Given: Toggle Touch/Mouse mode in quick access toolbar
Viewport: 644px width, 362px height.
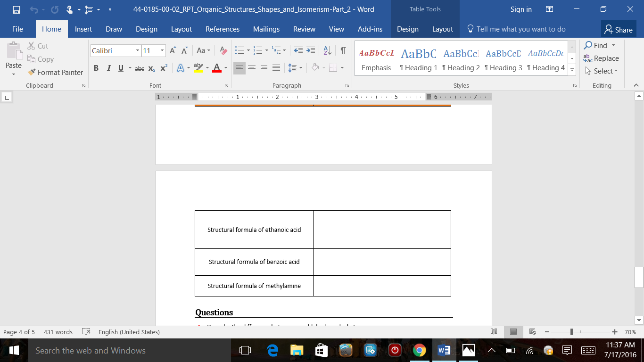Looking at the screenshot, I should [x=70, y=9].
